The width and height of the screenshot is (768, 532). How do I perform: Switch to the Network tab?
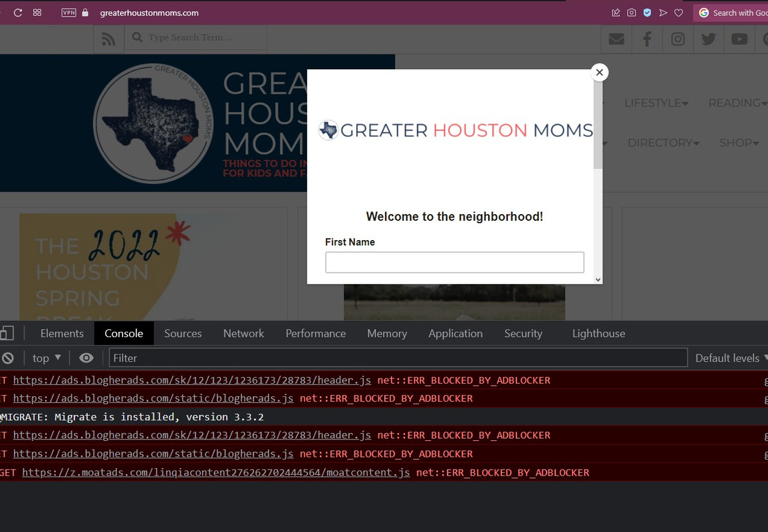(x=243, y=334)
